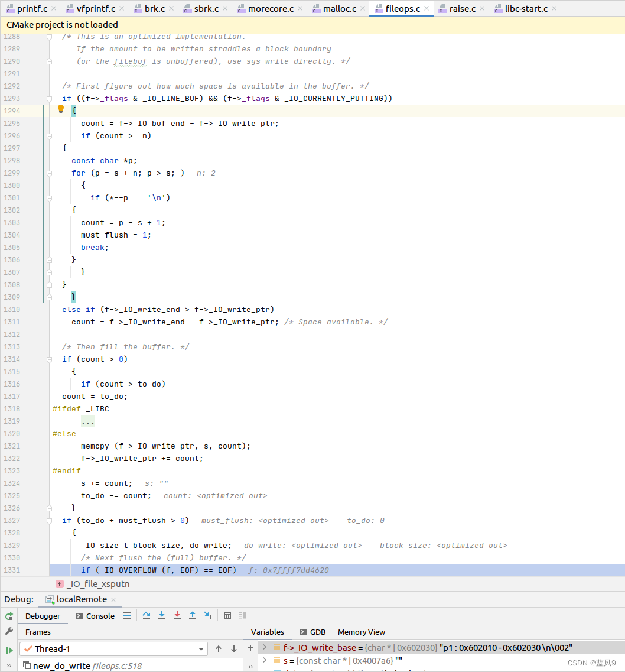Click the Step Out icon
625x672 pixels.
click(192, 615)
